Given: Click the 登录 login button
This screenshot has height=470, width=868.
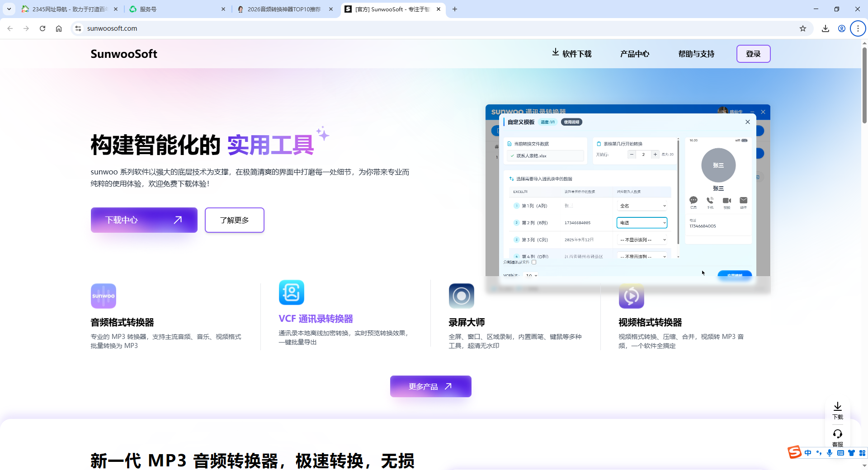Looking at the screenshot, I should (x=753, y=54).
